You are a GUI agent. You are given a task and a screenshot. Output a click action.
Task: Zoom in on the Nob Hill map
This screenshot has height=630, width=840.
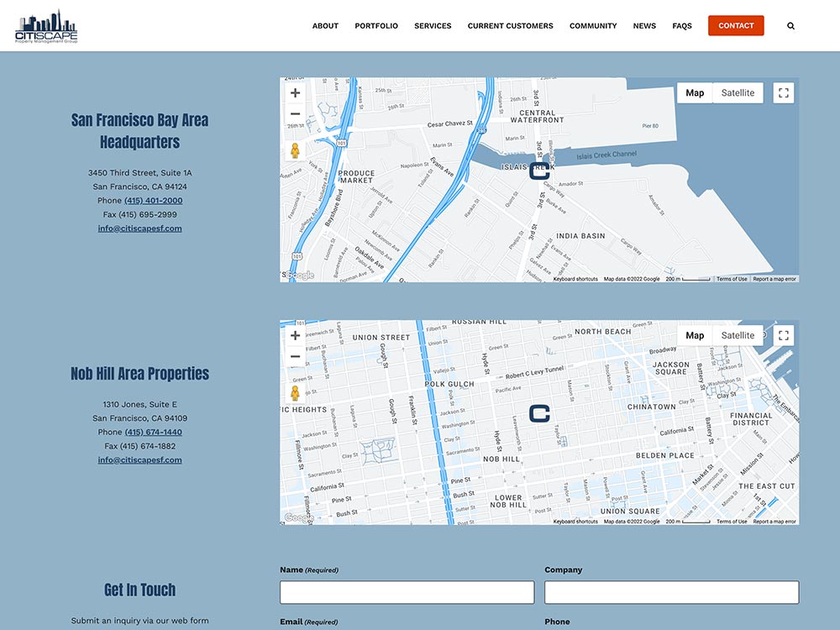(x=295, y=335)
